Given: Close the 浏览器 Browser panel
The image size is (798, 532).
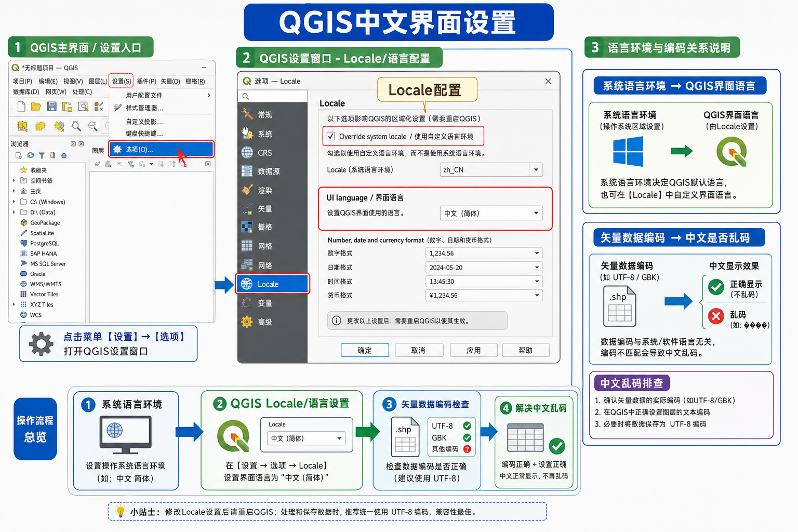Looking at the screenshot, I should pos(81,144).
